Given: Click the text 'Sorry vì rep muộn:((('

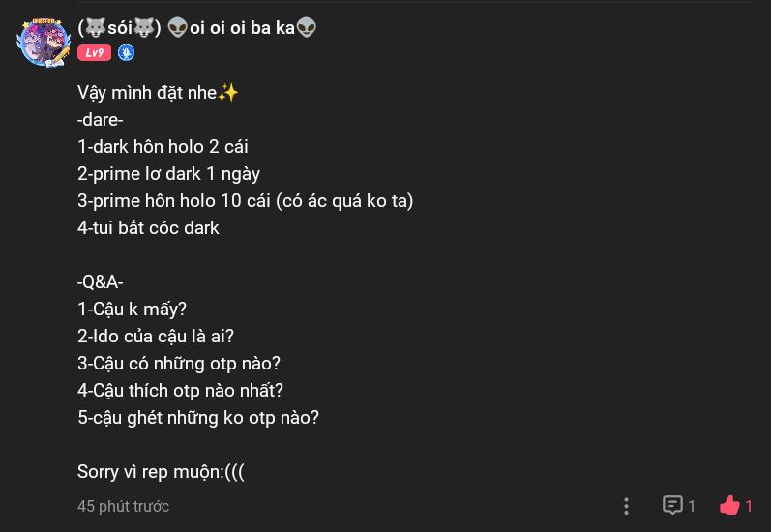Looking at the screenshot, I should point(161,472).
